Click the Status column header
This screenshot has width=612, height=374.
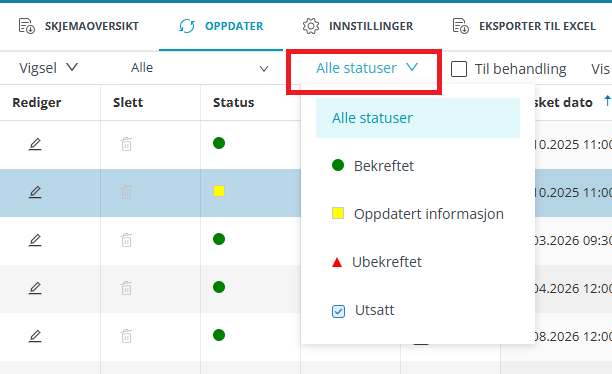233,103
